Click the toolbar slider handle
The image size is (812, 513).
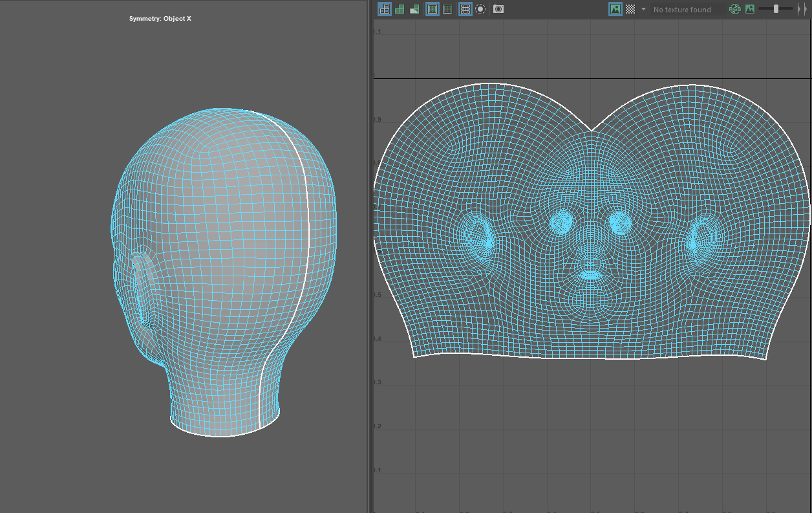(x=776, y=9)
